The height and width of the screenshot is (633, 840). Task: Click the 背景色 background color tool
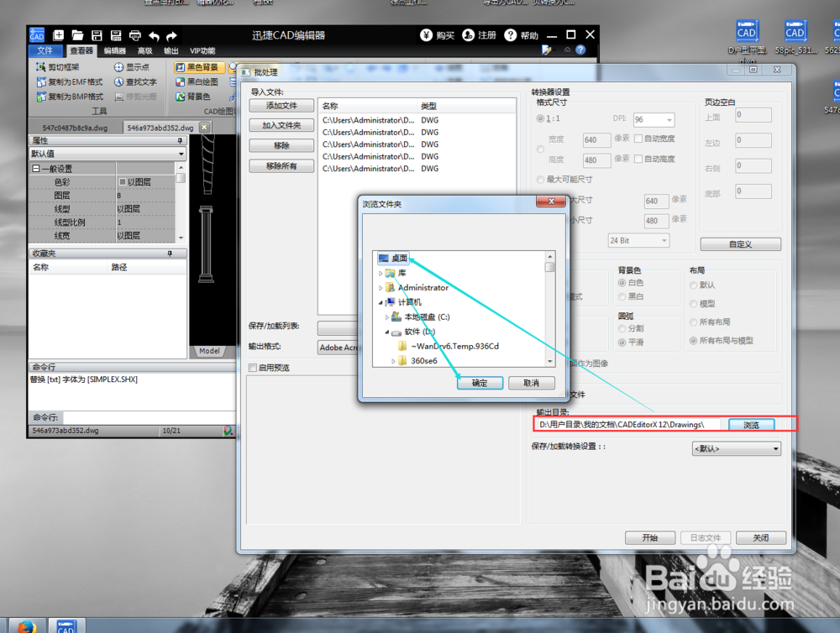(193, 97)
